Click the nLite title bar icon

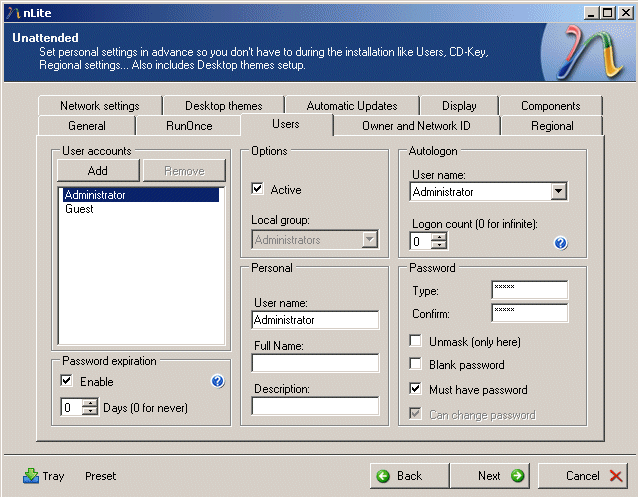click(x=13, y=13)
